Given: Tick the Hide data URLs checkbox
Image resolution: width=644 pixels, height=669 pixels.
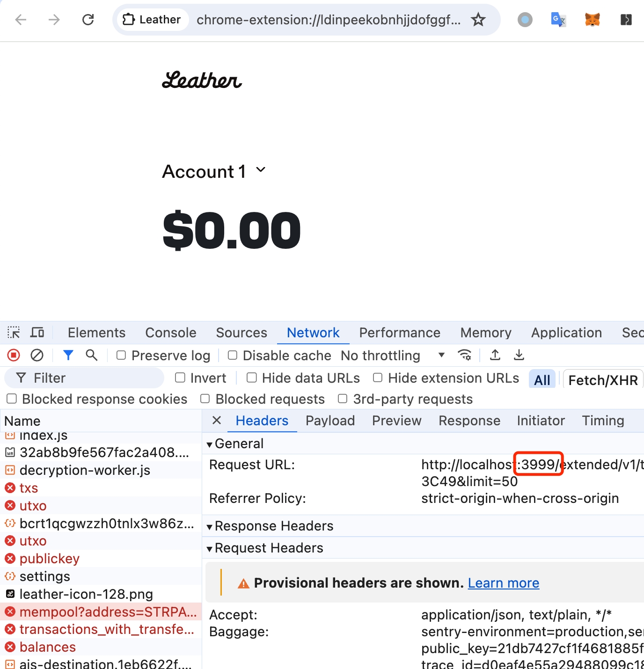Looking at the screenshot, I should (252, 378).
